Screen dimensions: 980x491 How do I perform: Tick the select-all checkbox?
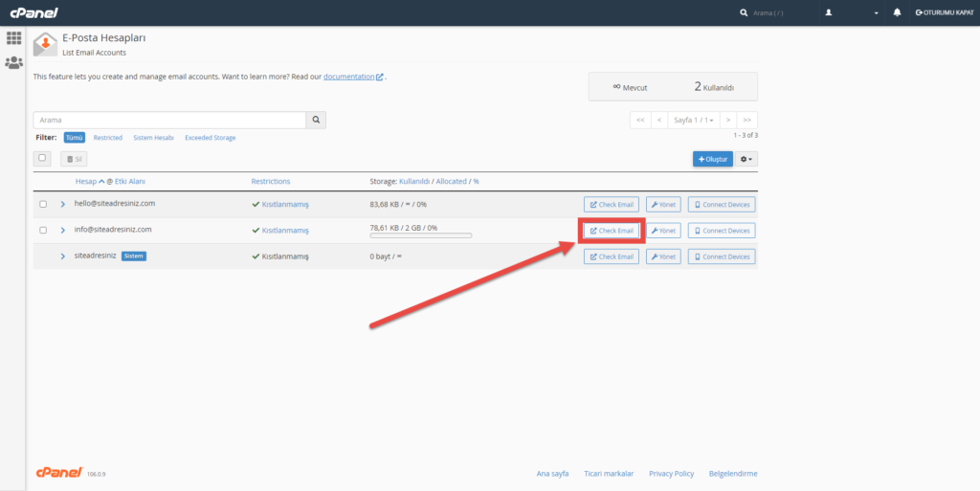[42, 158]
